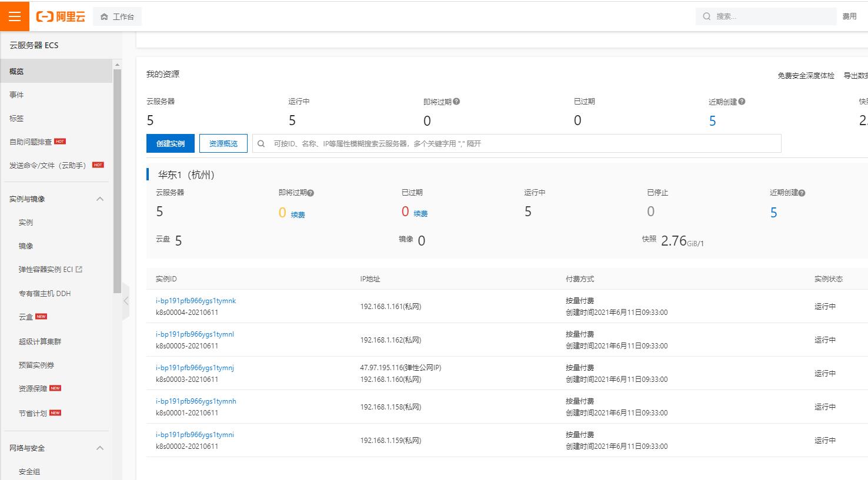Viewport: 868px width, 480px height.
Task: Click 续费 under 即将过期
Action: [x=298, y=214]
